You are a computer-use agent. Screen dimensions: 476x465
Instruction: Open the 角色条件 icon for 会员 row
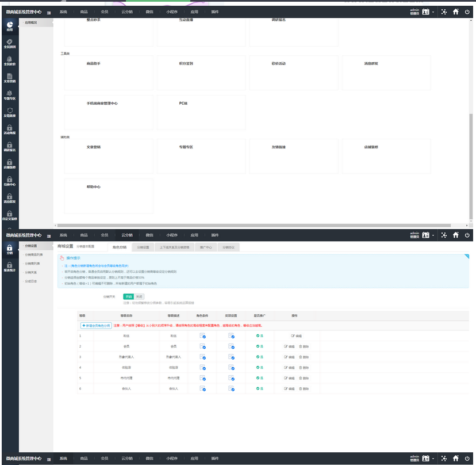pyautogui.click(x=202, y=346)
